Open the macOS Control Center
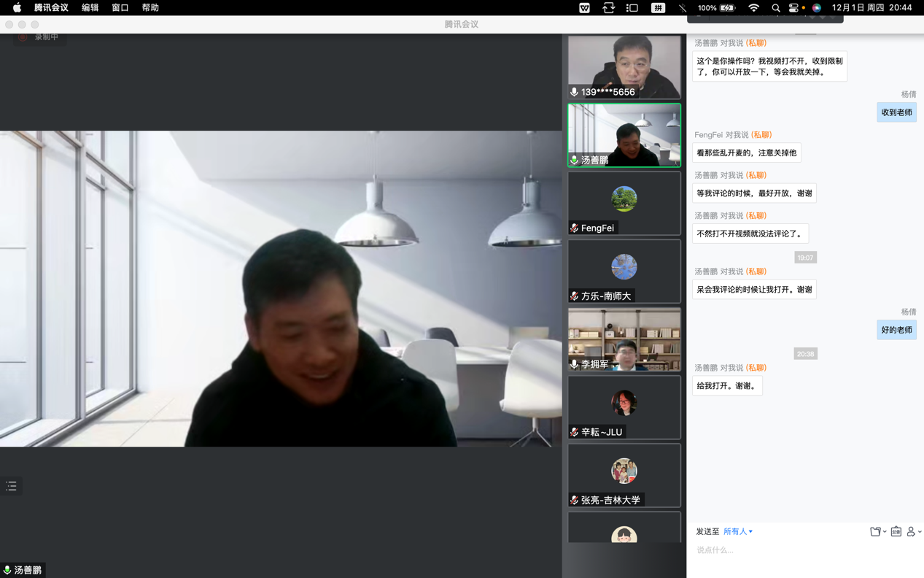 point(793,8)
